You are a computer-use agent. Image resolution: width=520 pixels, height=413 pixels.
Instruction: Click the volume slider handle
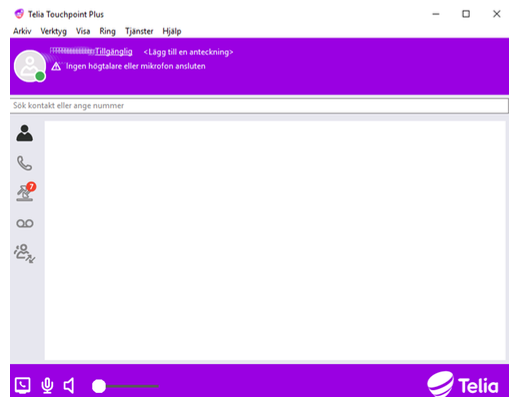(x=99, y=386)
